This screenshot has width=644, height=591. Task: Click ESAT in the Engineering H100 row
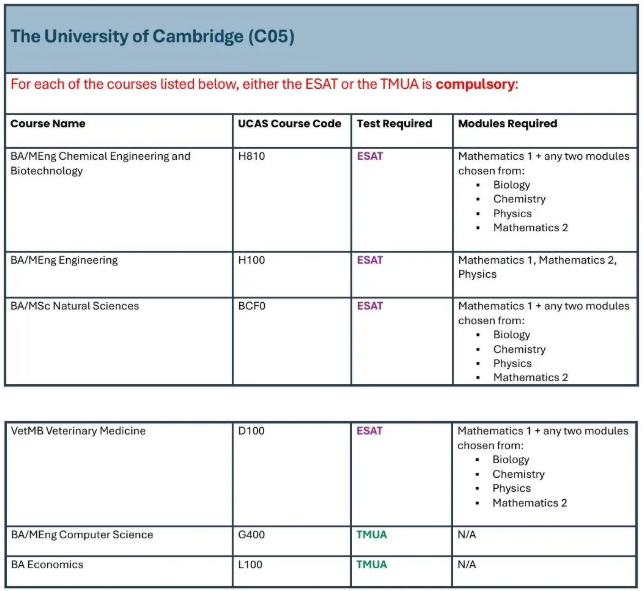tap(370, 260)
